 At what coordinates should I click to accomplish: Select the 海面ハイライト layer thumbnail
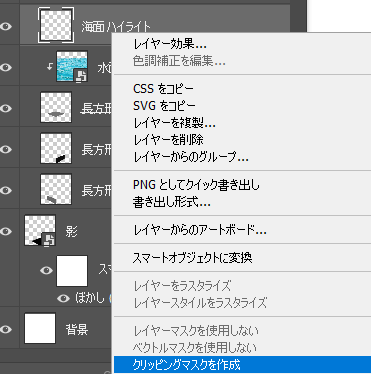pyautogui.click(x=56, y=25)
